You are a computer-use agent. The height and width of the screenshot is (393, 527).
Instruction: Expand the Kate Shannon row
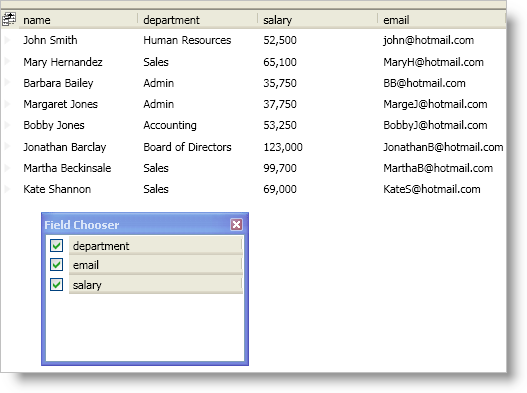7,189
